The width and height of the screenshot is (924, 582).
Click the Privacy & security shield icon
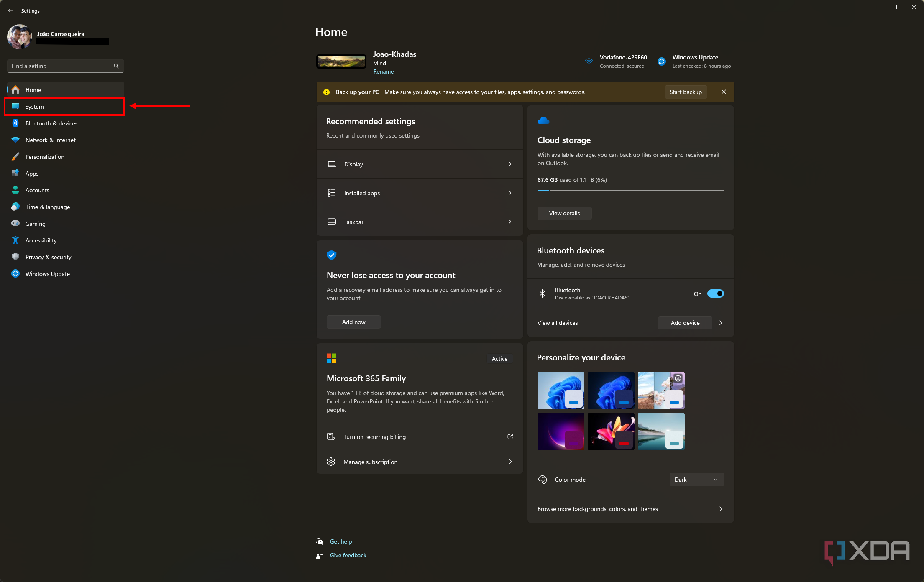tap(15, 257)
